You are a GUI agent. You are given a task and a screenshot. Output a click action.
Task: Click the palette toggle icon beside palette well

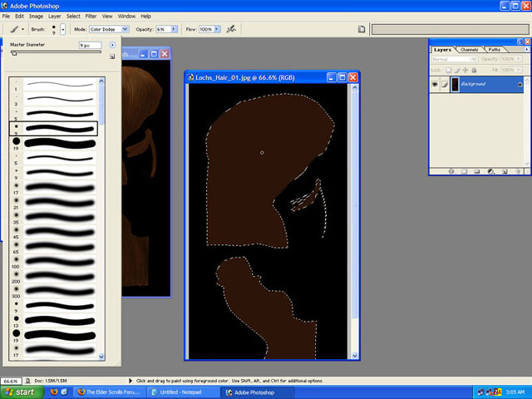[362, 29]
